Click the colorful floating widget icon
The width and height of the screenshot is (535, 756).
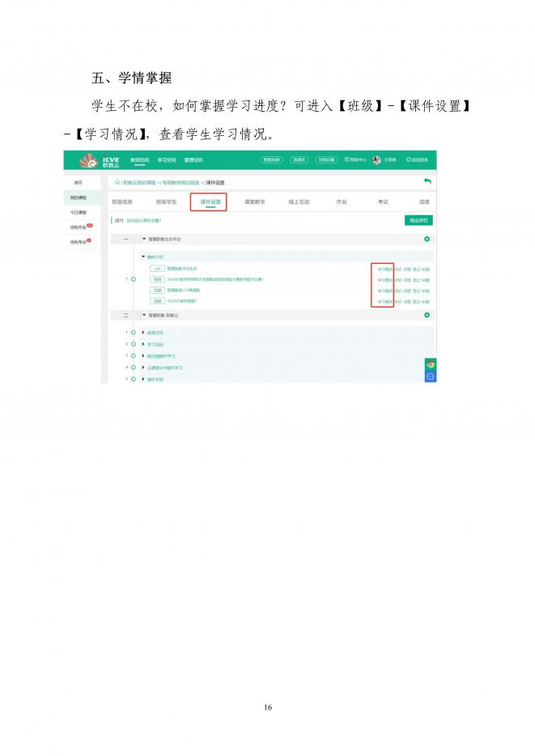[431, 364]
